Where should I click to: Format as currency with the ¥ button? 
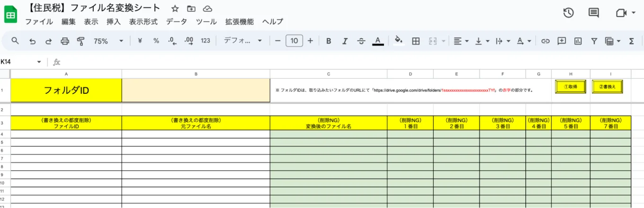click(140, 41)
